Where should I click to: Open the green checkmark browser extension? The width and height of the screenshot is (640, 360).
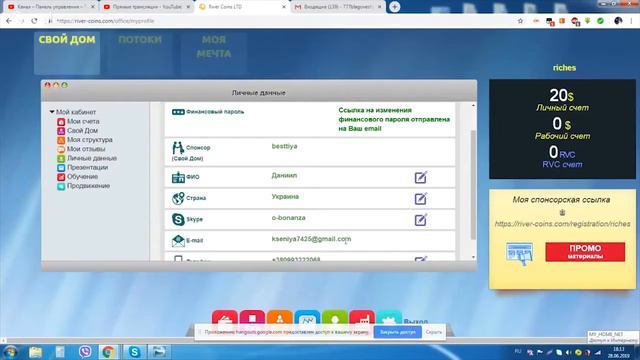click(600, 21)
